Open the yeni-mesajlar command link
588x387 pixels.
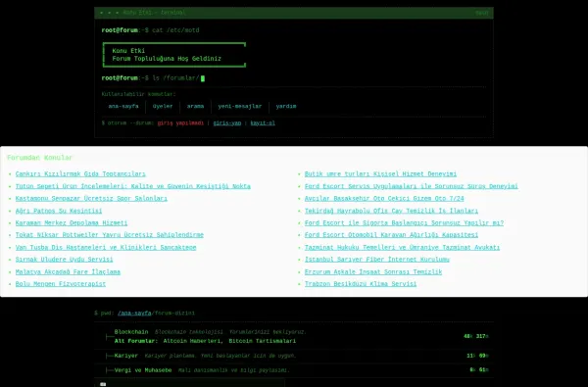[240, 106]
